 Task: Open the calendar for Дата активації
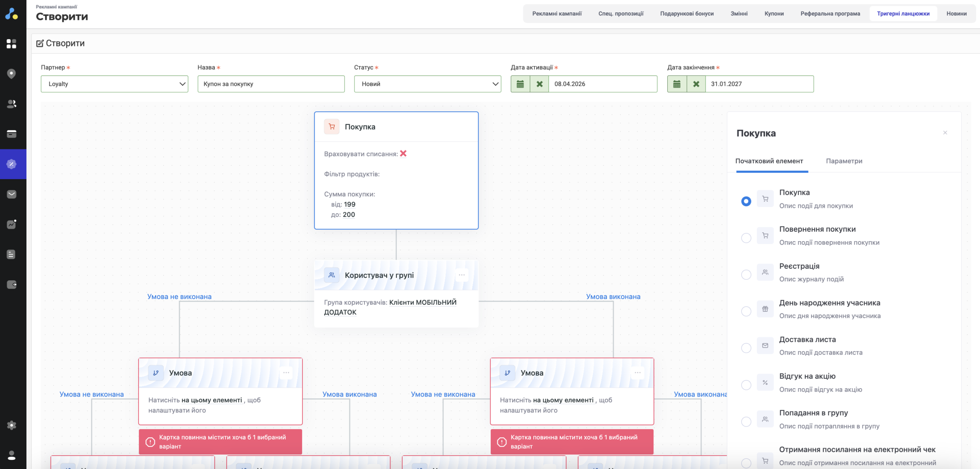click(x=520, y=84)
